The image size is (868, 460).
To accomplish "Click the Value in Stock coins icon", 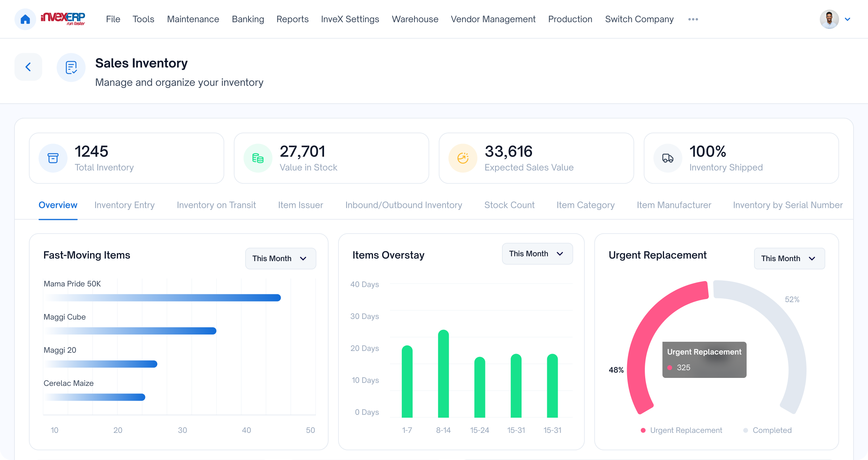I will 258,158.
